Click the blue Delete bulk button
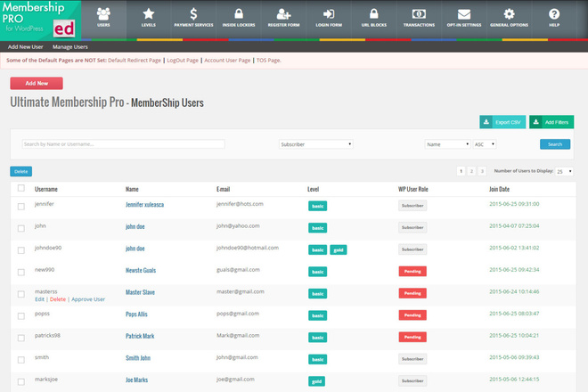The image size is (588, 392). click(21, 171)
